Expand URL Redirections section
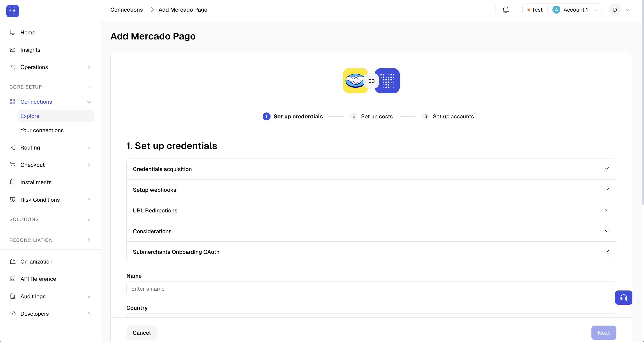The width and height of the screenshot is (644, 342). pyautogui.click(x=371, y=210)
